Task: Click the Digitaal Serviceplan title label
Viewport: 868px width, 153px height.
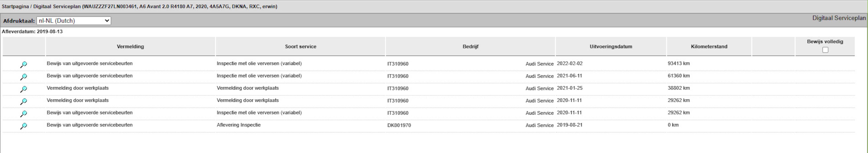Action: tap(839, 18)
